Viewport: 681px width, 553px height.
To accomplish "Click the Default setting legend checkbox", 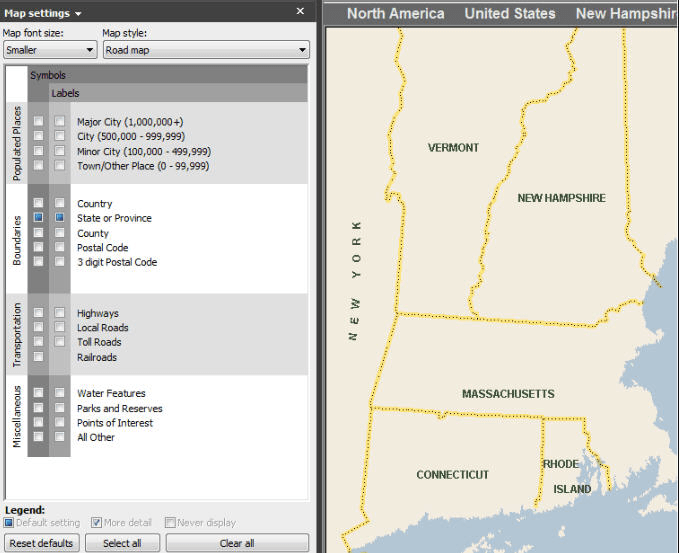I will [9, 522].
